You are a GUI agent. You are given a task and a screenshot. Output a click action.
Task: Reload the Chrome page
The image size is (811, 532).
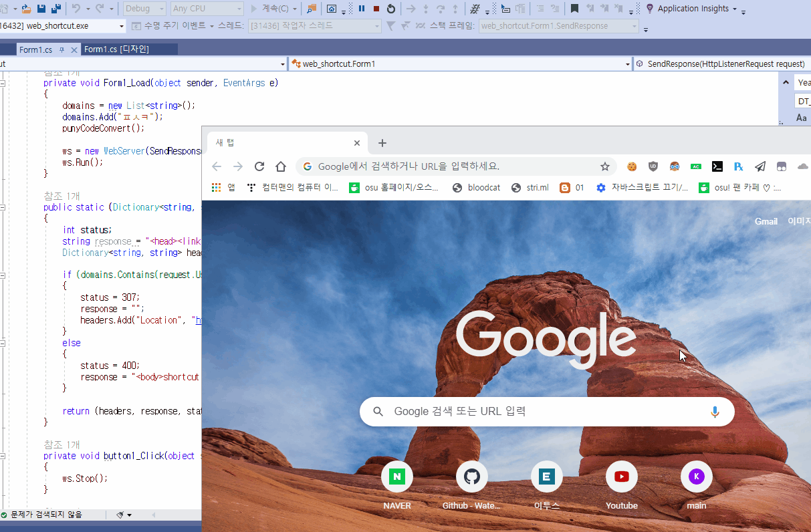tap(259, 166)
